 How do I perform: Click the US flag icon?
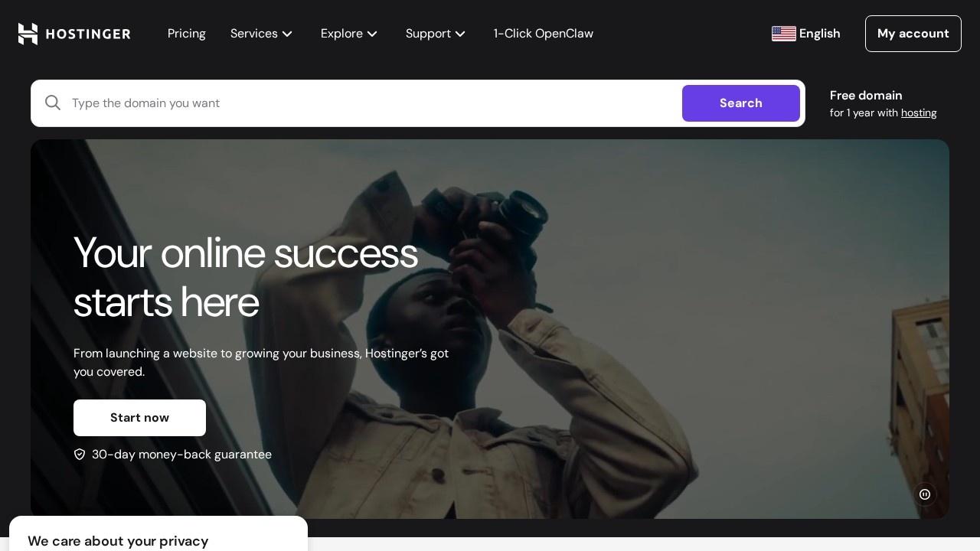click(783, 34)
